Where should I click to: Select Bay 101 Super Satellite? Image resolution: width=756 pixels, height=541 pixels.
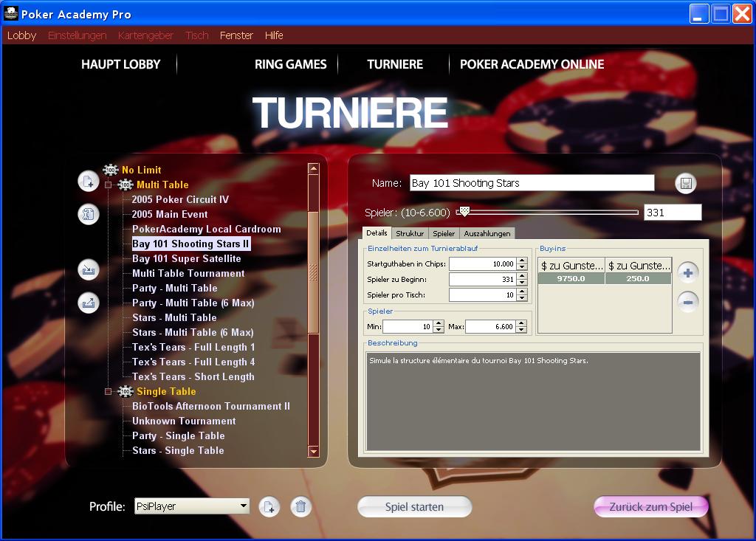[x=187, y=258]
